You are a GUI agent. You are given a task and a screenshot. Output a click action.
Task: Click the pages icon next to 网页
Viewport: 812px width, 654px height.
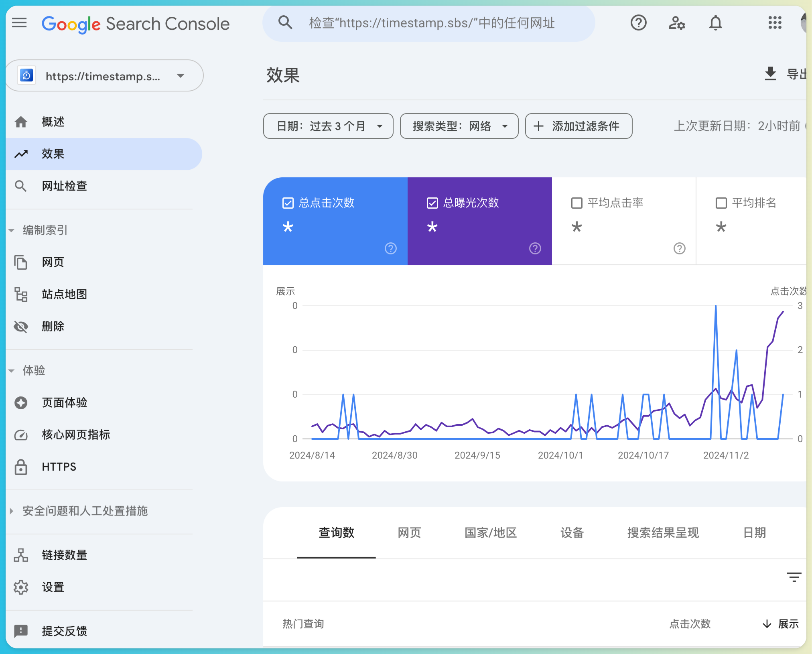[x=21, y=262]
